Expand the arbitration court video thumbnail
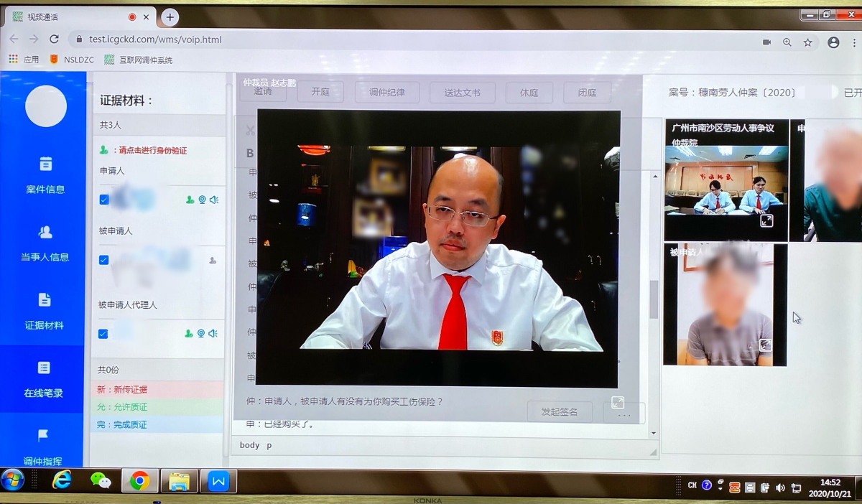Image resolution: width=862 pixels, height=504 pixels. 766,220
